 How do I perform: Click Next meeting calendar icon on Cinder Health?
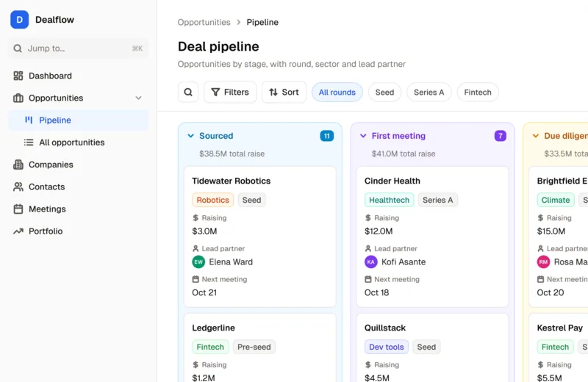368,279
